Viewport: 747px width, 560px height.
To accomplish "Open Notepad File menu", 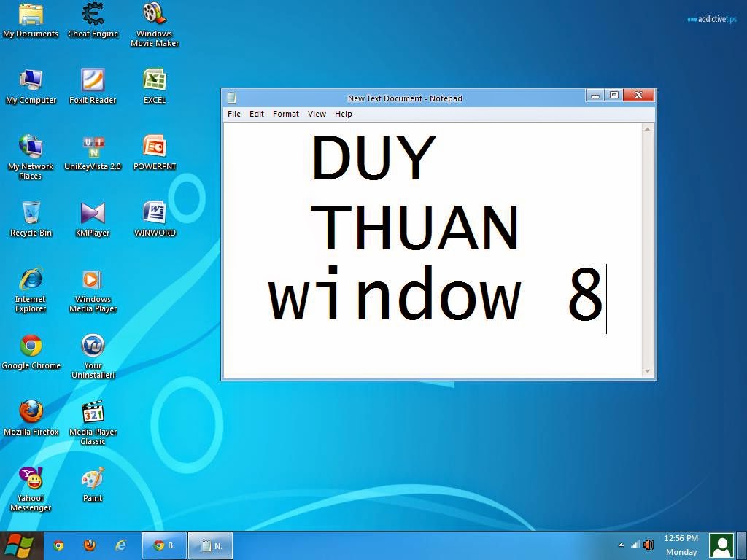I will click(x=234, y=114).
